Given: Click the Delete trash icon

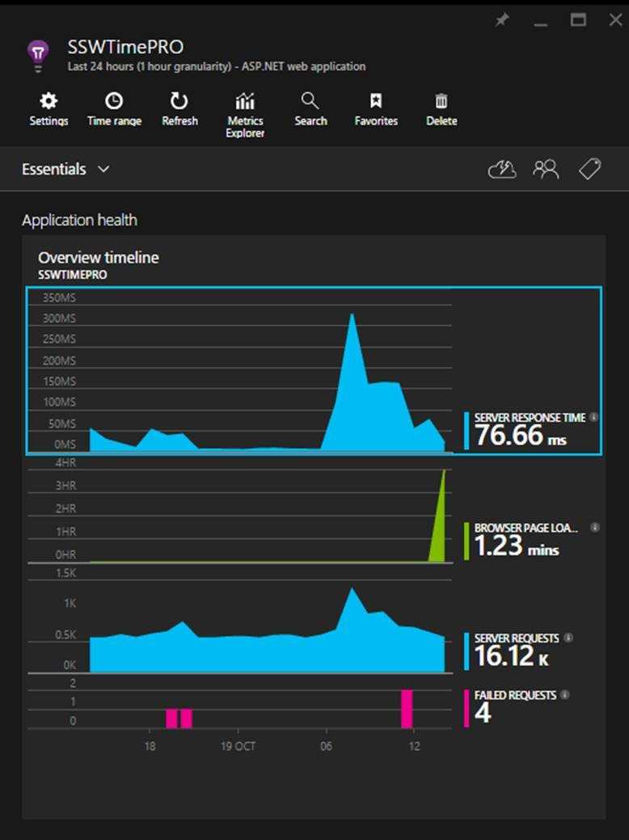Looking at the screenshot, I should pyautogui.click(x=441, y=102).
